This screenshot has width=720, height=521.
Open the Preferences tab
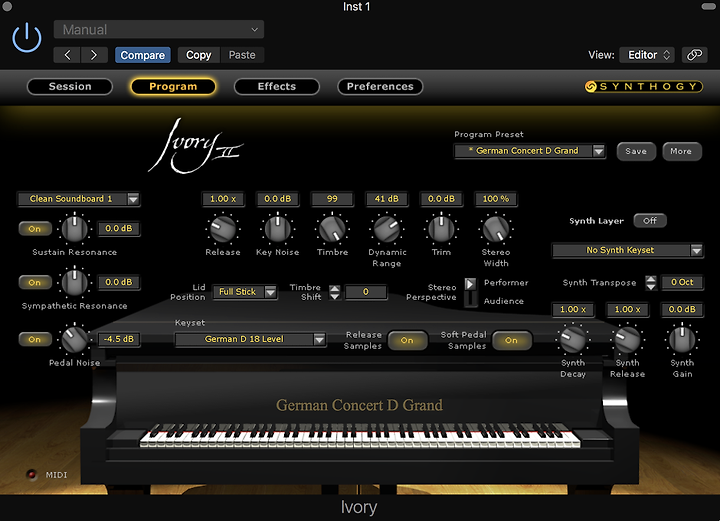point(380,86)
